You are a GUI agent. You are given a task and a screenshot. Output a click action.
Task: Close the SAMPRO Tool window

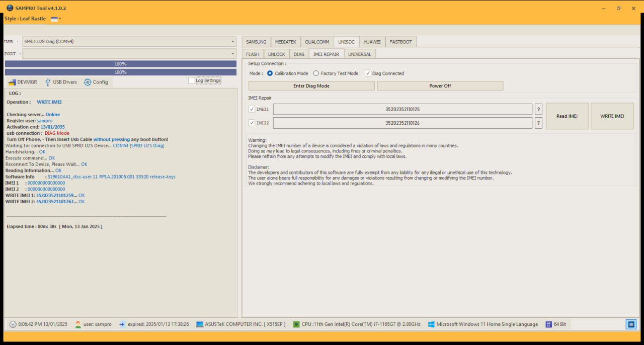633,8
